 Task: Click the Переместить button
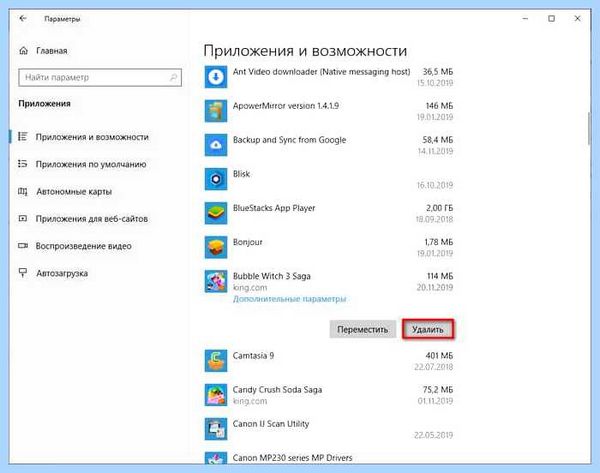[x=362, y=329]
